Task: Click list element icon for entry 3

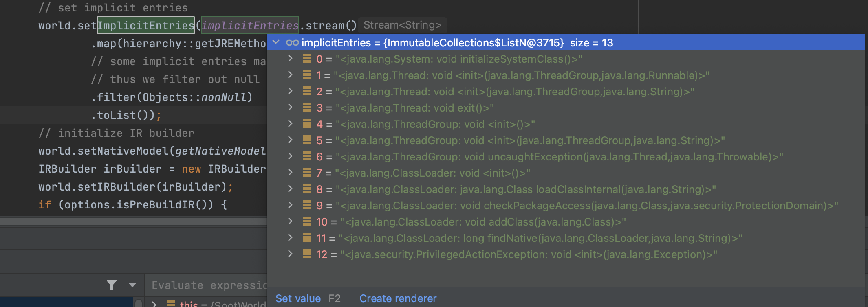Action: point(307,107)
